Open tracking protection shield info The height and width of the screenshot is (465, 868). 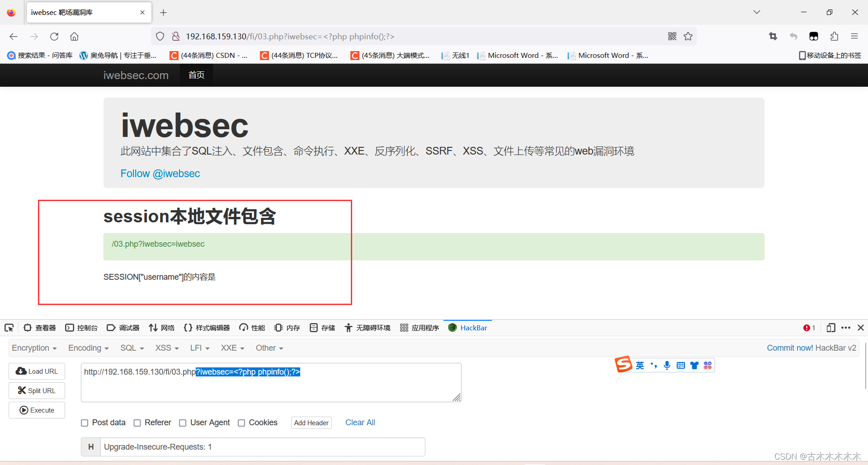tap(160, 37)
